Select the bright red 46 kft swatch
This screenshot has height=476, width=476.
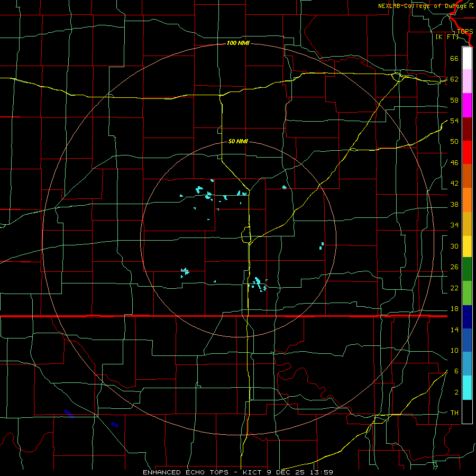pos(467,152)
